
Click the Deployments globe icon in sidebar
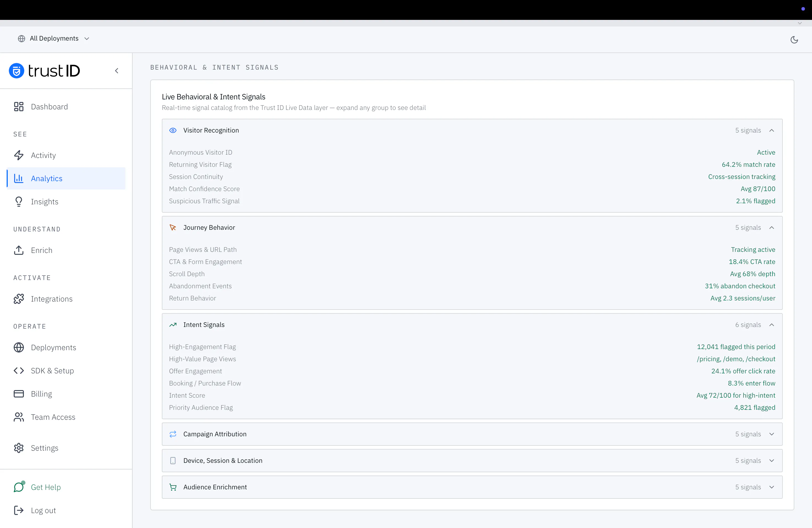coord(19,348)
